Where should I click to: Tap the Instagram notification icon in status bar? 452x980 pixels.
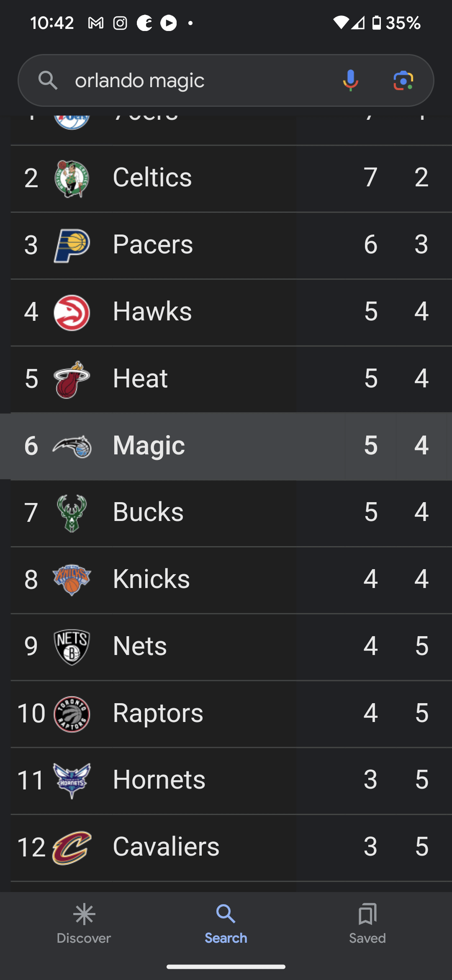click(x=120, y=23)
